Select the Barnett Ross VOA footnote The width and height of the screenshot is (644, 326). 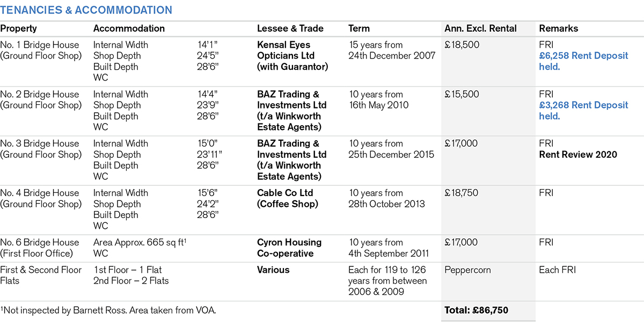tap(108, 310)
